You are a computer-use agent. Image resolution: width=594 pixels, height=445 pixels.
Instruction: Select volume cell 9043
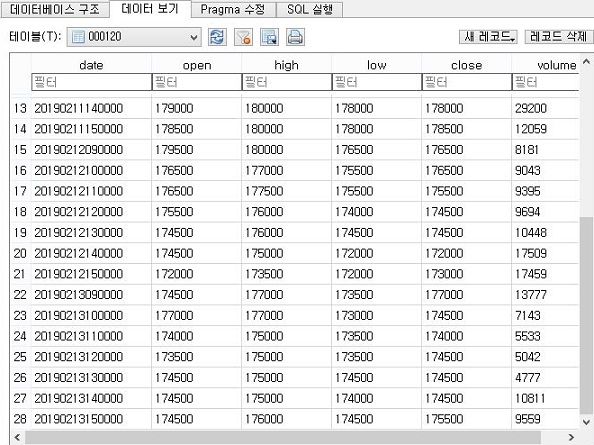pos(546,170)
